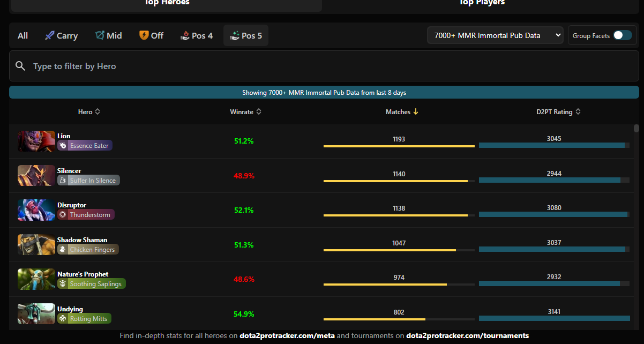
Task: Click the Essence Eater facet icon
Action: click(63, 146)
